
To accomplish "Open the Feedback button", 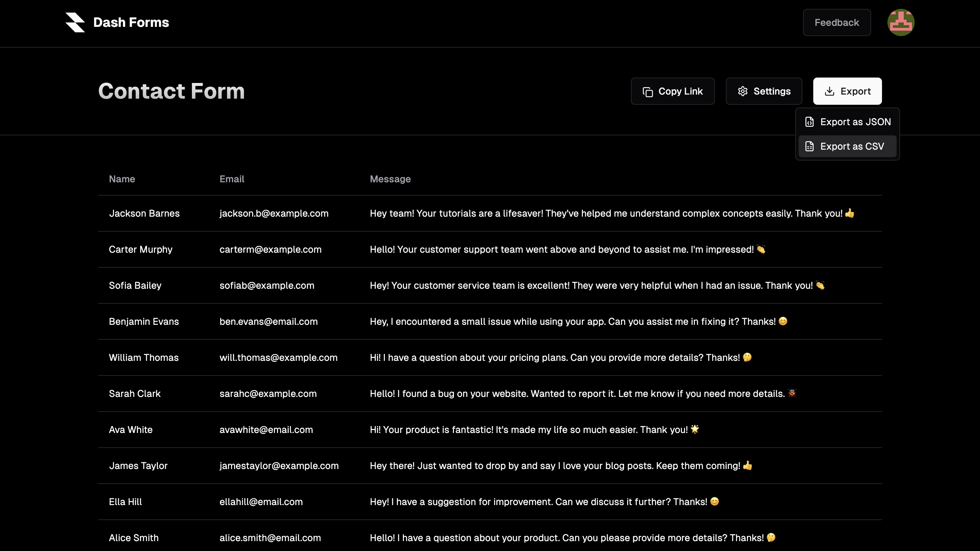I will (837, 22).
